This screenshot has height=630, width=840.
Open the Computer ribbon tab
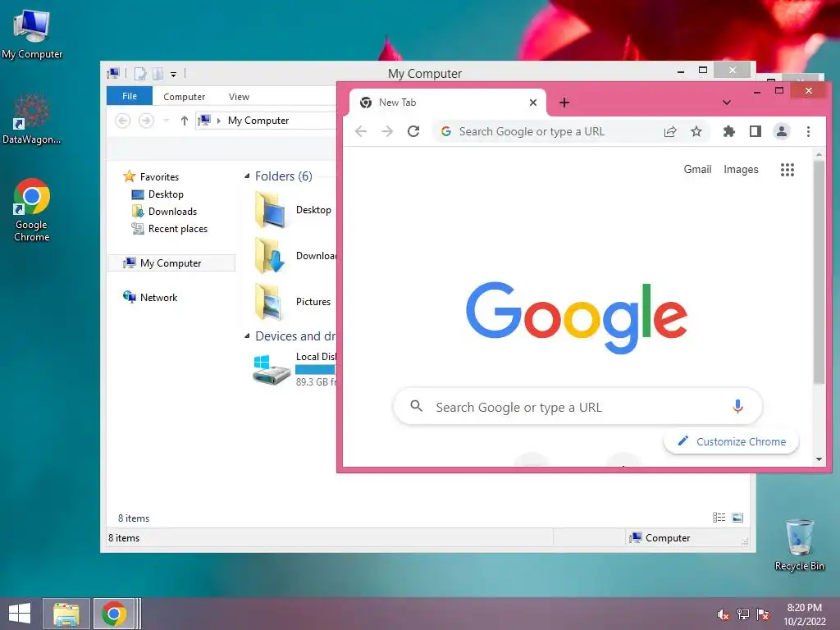184,97
